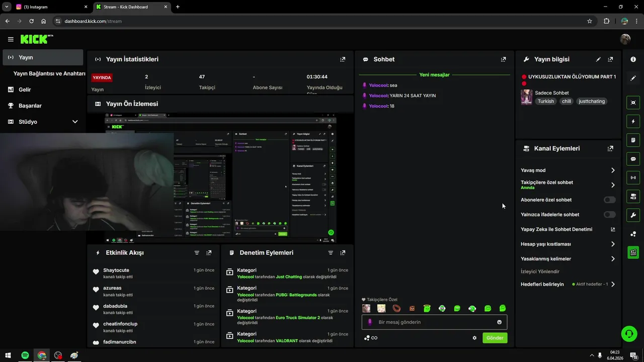Toggle the chat bubble icon in right sidebar

(633, 159)
